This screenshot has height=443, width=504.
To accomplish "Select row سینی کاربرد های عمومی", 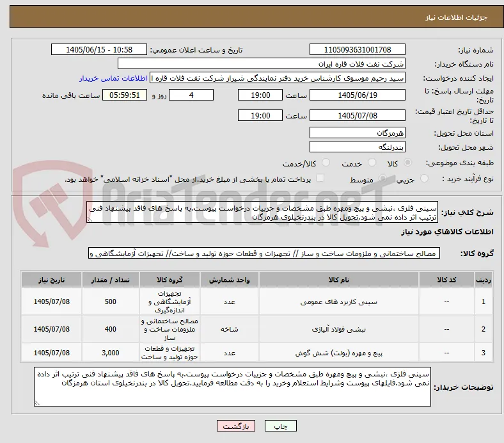I will 257,302.
